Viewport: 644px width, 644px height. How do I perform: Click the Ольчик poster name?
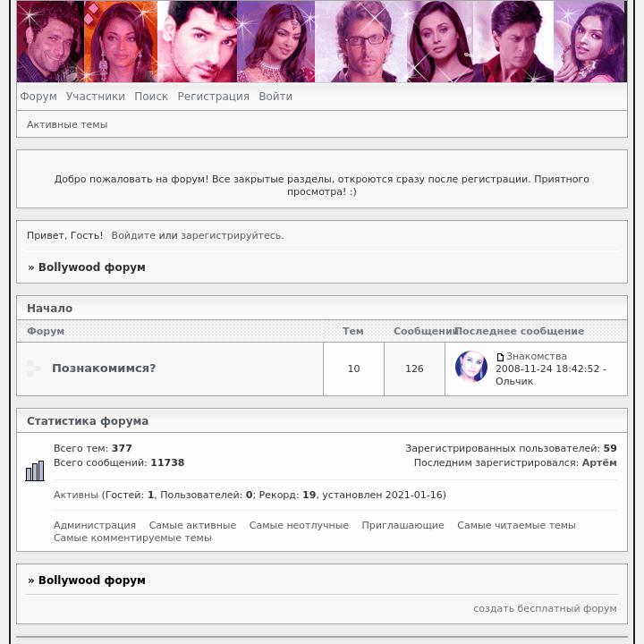click(x=514, y=382)
